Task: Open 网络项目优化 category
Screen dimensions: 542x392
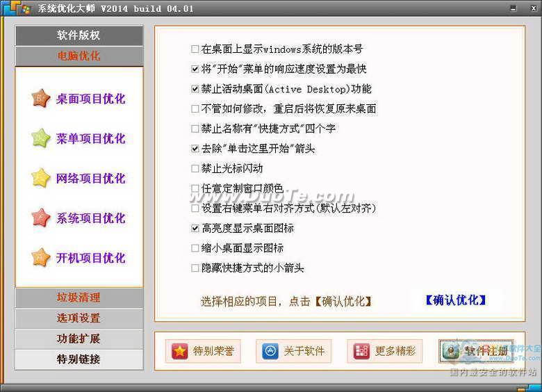Action: 90,179
